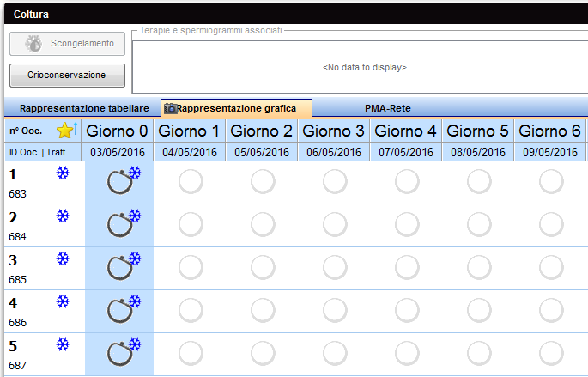
Task: Select empty circle Giorno 5 for oocyte 684
Action: point(479,225)
